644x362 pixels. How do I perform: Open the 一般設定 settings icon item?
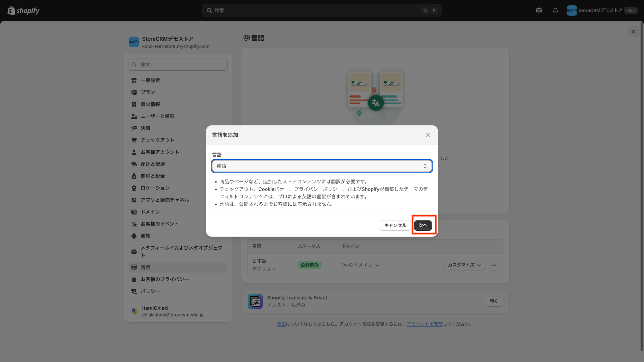pyautogui.click(x=134, y=80)
